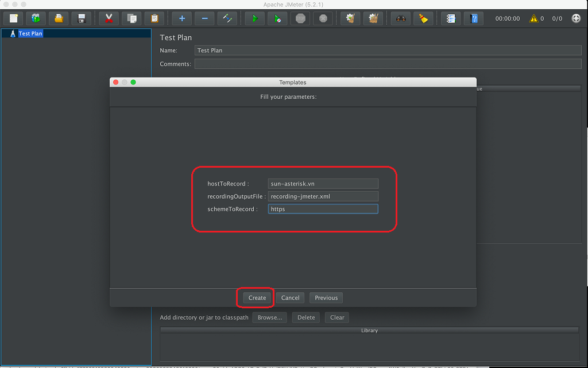Click the remote engine status icon at toolbar end
Image resolution: width=588 pixels, height=368 pixels.
click(x=576, y=18)
